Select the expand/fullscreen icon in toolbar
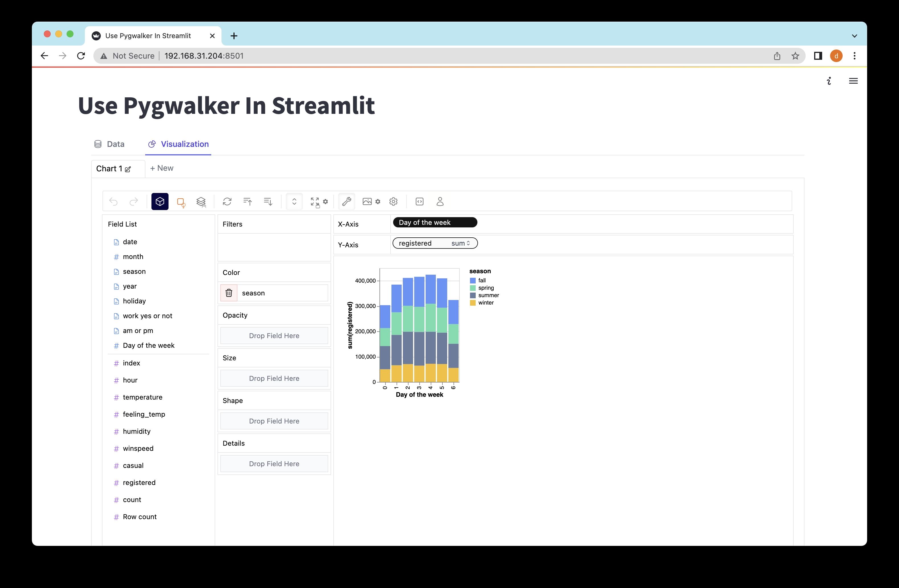 tap(314, 202)
